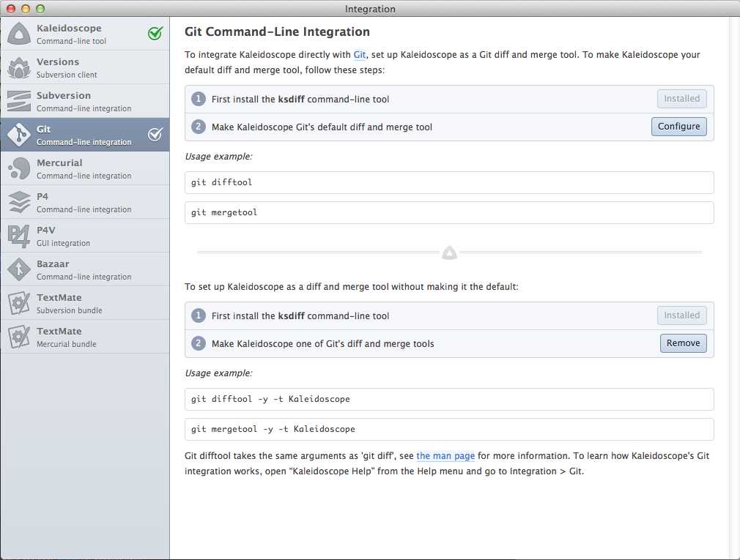
Task: Click the Kaleidoscope app icon in the sidebar
Action: click(19, 34)
